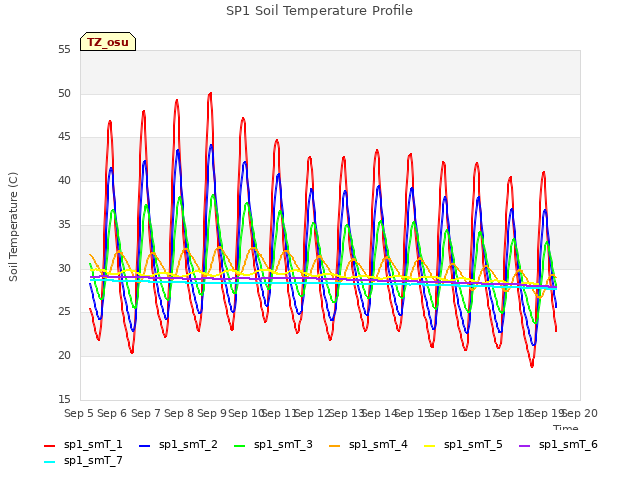This screenshot has width=640, height=480.
Task: Click the 55 y-axis tick label
Action: click(64, 50)
